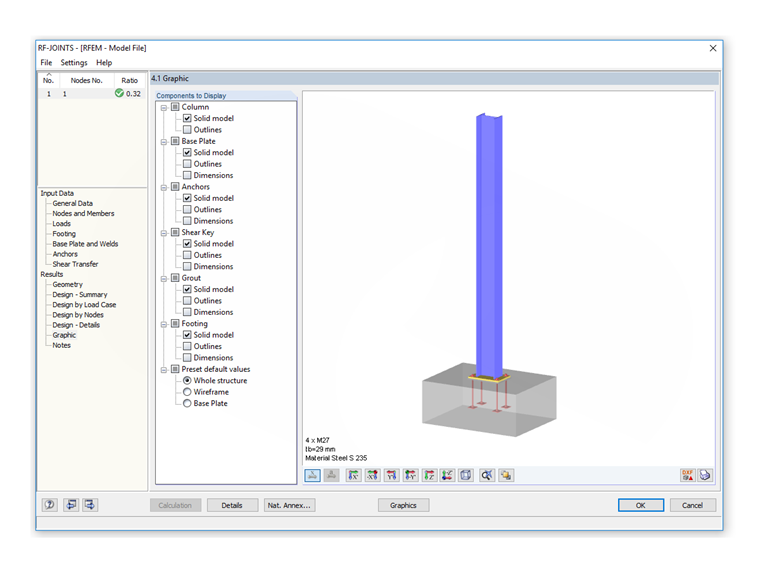View the model in the -X direction
This screenshot has width=760, height=570.
coord(372,475)
